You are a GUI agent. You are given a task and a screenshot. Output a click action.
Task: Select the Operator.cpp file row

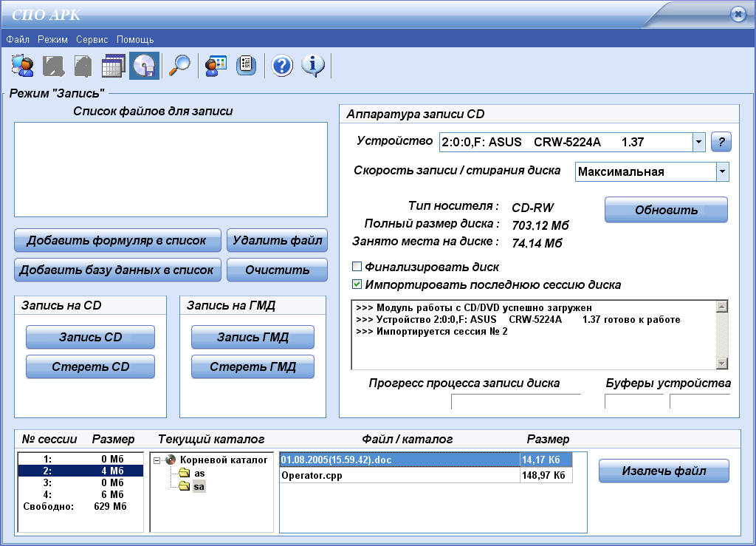pyautogui.click(x=399, y=476)
